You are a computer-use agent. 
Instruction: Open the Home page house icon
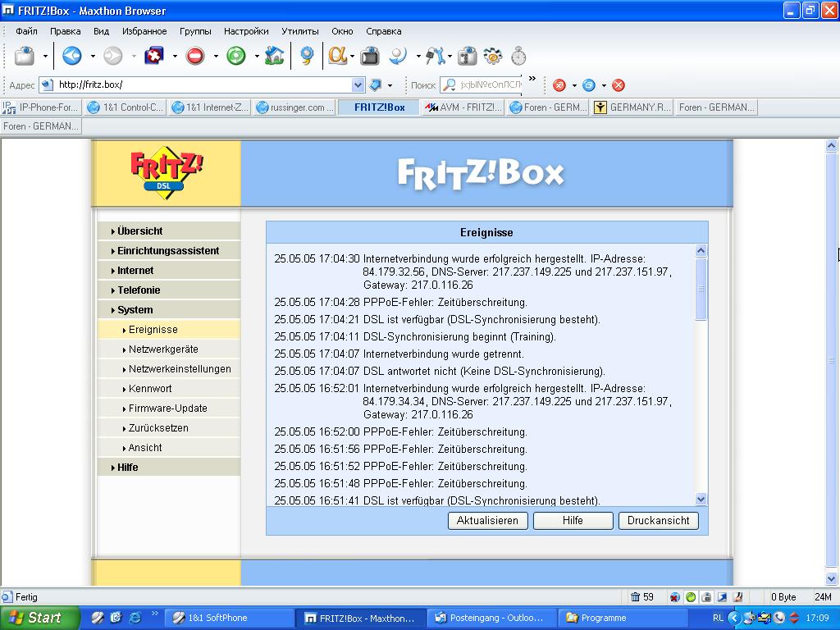click(x=274, y=56)
